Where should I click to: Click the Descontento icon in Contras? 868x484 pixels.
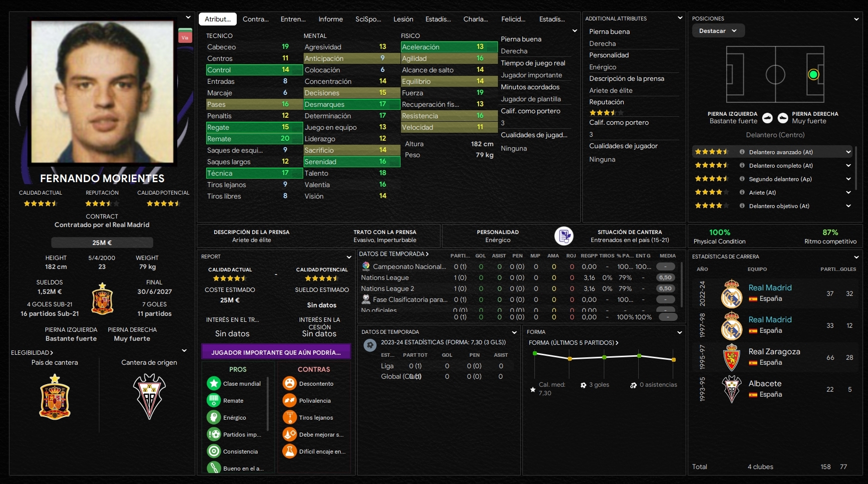(290, 383)
